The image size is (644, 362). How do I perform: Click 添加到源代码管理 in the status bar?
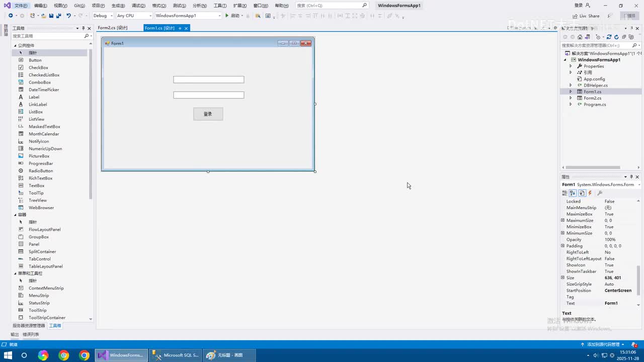[x=603, y=344]
